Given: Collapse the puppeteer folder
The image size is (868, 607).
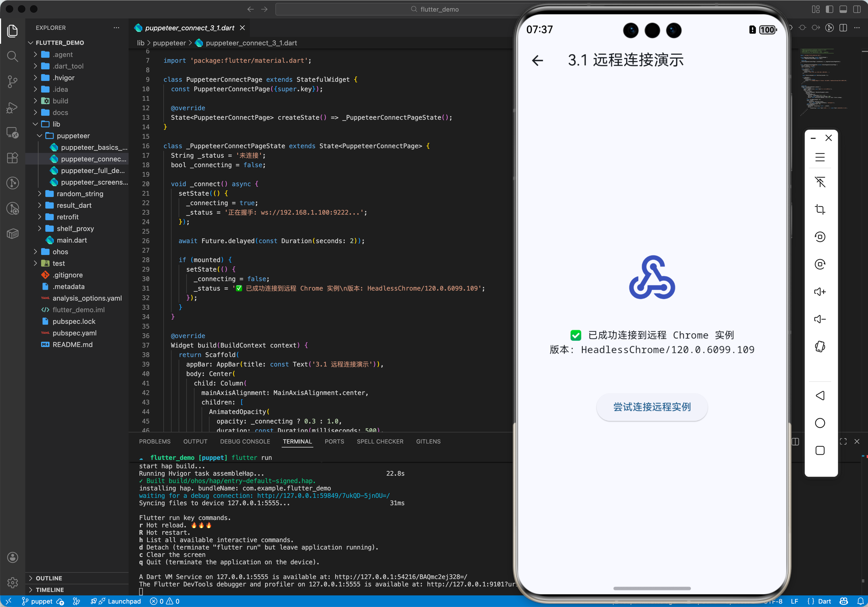Looking at the screenshot, I should click(73, 135).
